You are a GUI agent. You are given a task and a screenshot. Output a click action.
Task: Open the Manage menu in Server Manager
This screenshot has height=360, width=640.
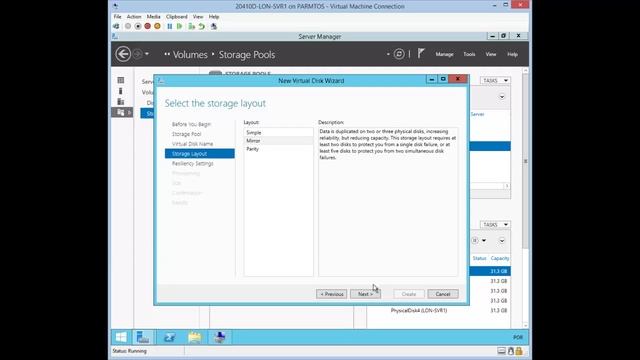coord(444,54)
